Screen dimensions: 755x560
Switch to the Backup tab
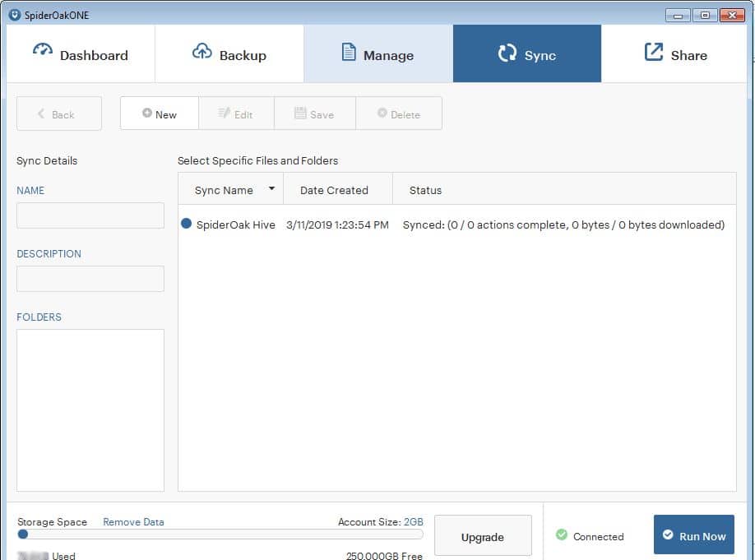pyautogui.click(x=229, y=53)
